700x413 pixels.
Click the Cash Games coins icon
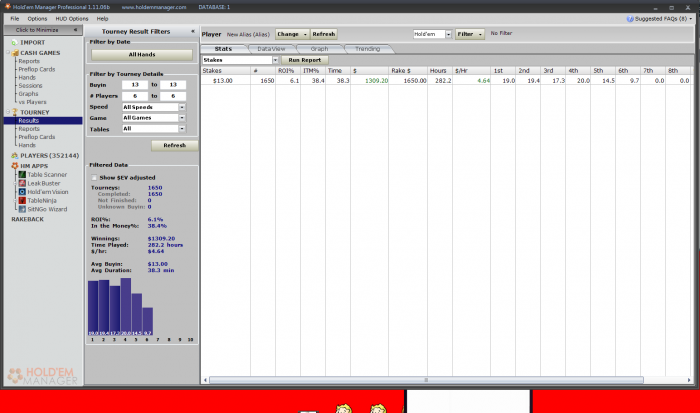point(15,53)
